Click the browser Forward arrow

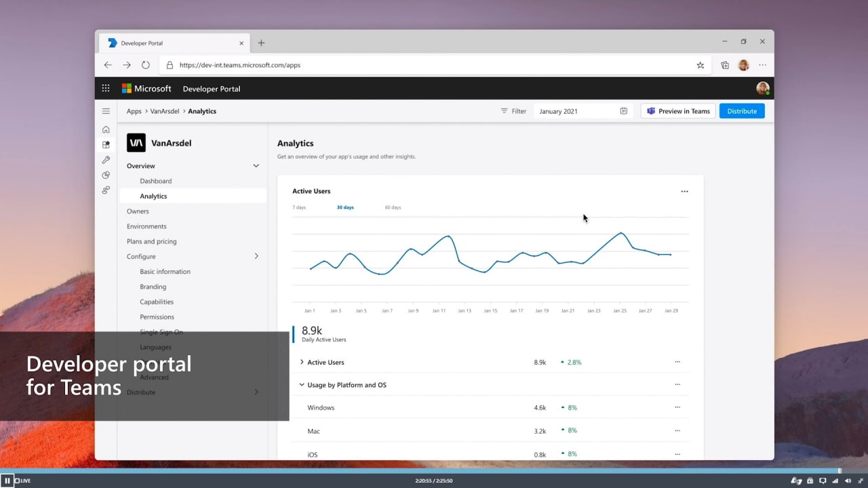pos(127,65)
